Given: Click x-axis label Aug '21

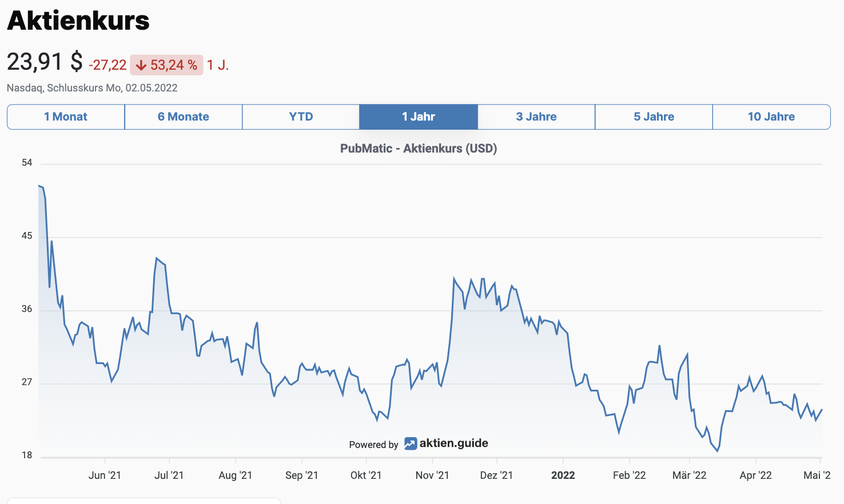Looking at the screenshot, I should (x=236, y=475).
